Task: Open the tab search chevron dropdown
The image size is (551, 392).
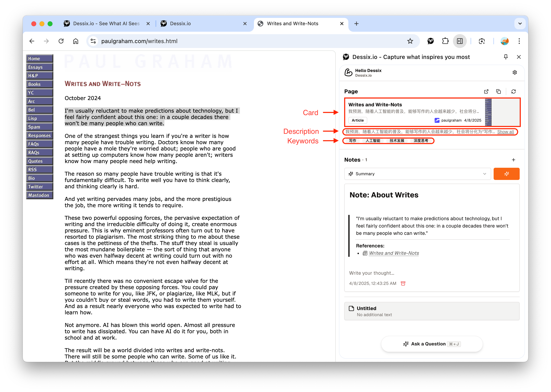Action: pos(520,24)
